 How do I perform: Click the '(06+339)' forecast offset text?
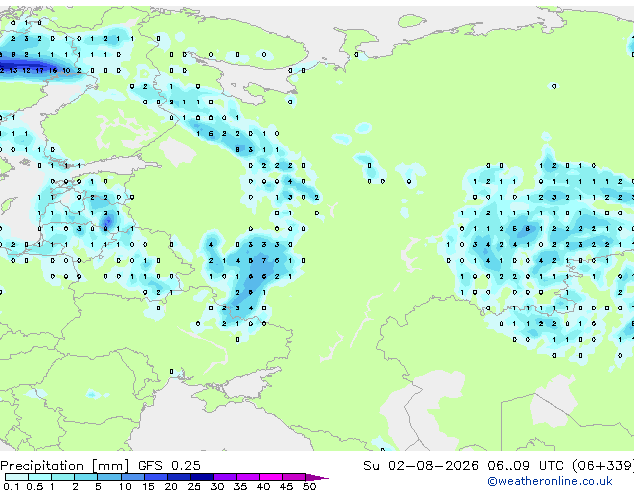coord(603,466)
